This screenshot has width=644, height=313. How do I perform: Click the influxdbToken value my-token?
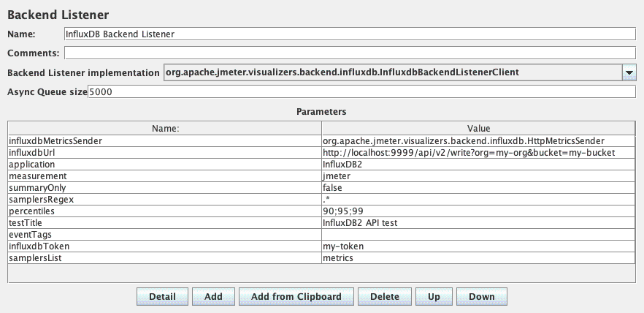click(478, 246)
